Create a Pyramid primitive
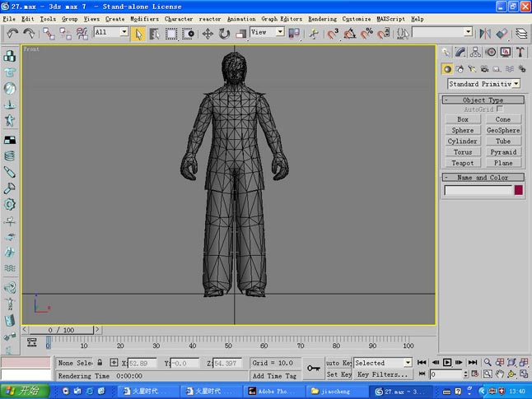The width and height of the screenshot is (532, 399). (x=503, y=152)
